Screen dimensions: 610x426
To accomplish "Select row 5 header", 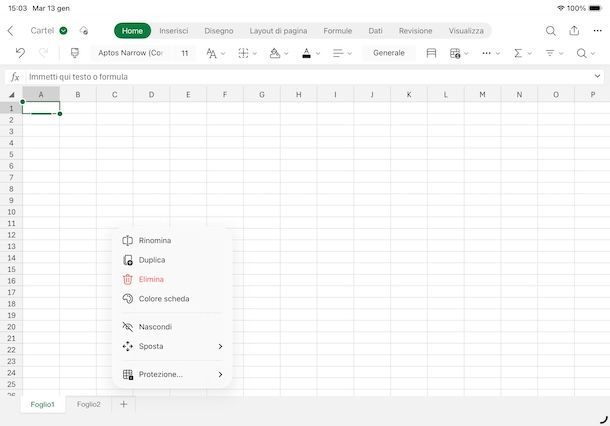I will [11, 154].
